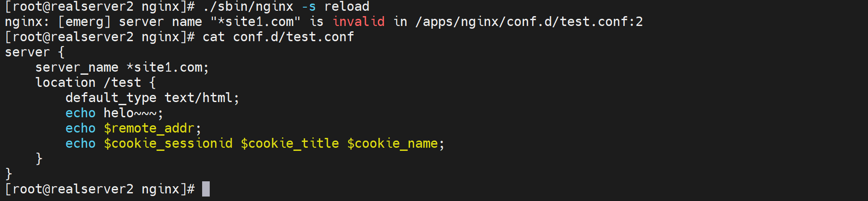Click the "helo~~~" text
This screenshot has height=201, width=868.
tap(130, 113)
